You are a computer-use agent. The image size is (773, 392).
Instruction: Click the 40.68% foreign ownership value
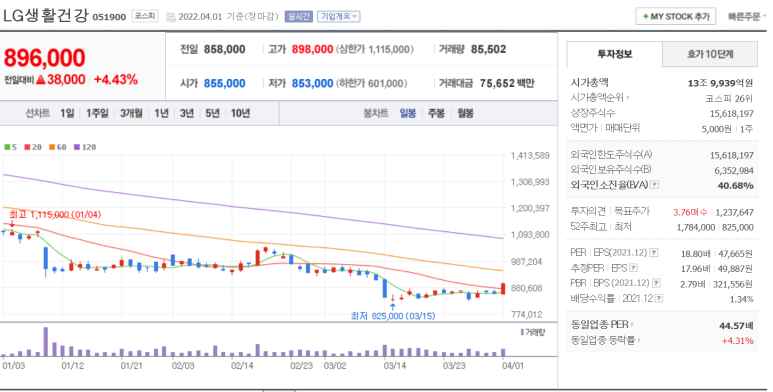tap(736, 185)
